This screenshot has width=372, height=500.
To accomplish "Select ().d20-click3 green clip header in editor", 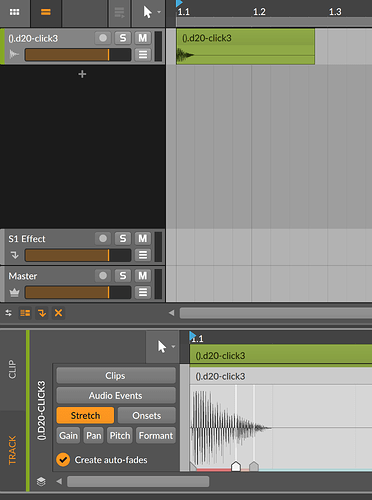I will pos(281,356).
